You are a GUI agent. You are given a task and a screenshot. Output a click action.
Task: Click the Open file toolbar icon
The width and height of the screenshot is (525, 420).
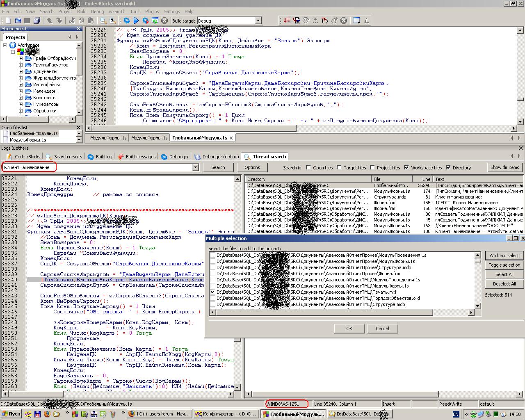(18, 21)
